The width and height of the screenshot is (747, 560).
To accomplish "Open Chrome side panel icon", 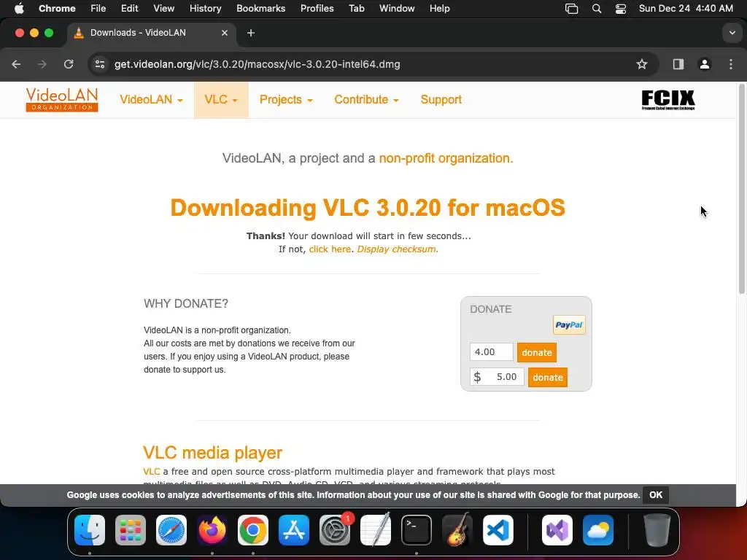I will [x=678, y=64].
